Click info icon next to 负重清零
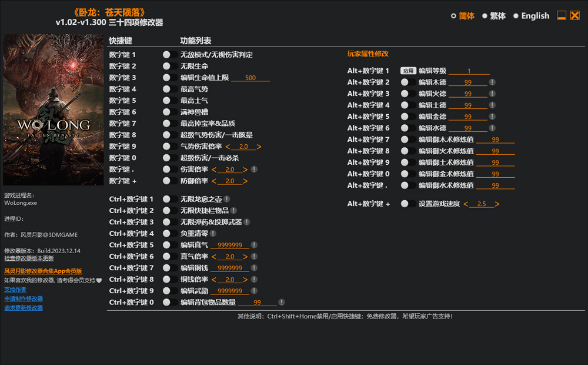The width and height of the screenshot is (588, 365). [x=213, y=234]
